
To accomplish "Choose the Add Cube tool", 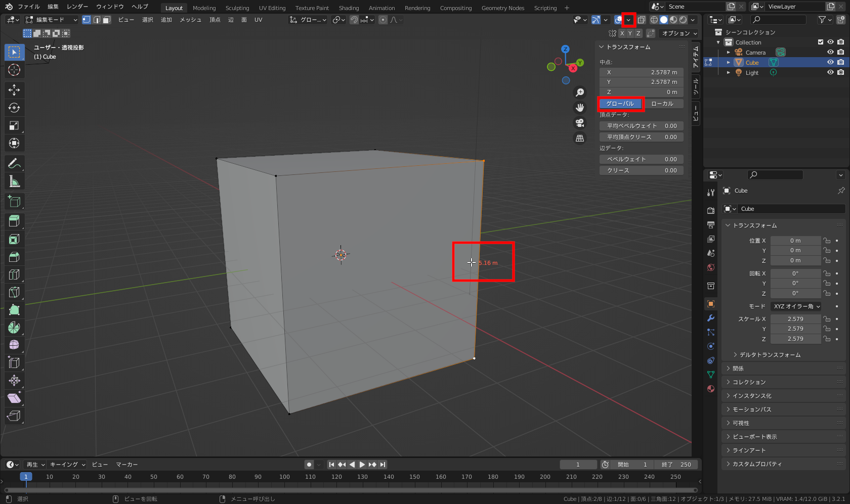I will pyautogui.click(x=14, y=201).
